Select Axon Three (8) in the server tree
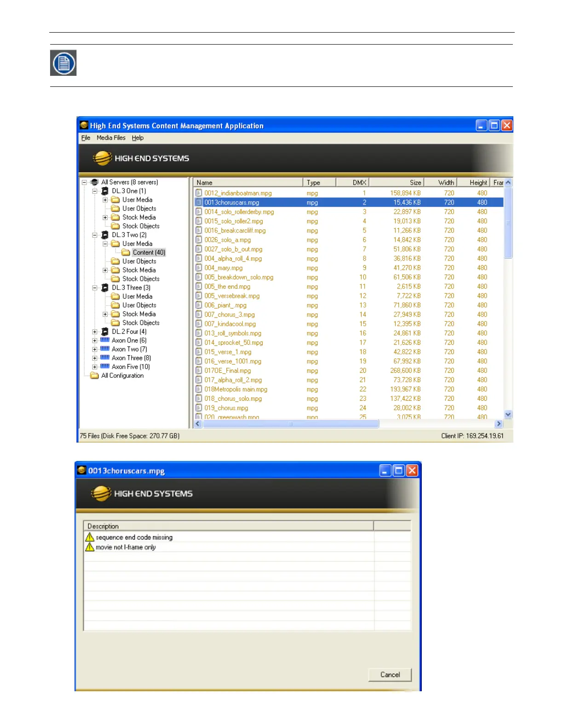 pyautogui.click(x=131, y=358)
